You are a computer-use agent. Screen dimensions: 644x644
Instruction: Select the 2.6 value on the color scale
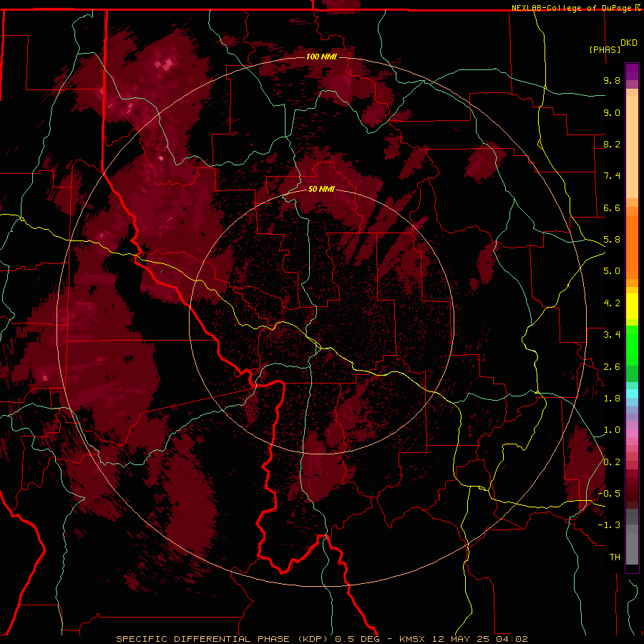[x=612, y=367]
